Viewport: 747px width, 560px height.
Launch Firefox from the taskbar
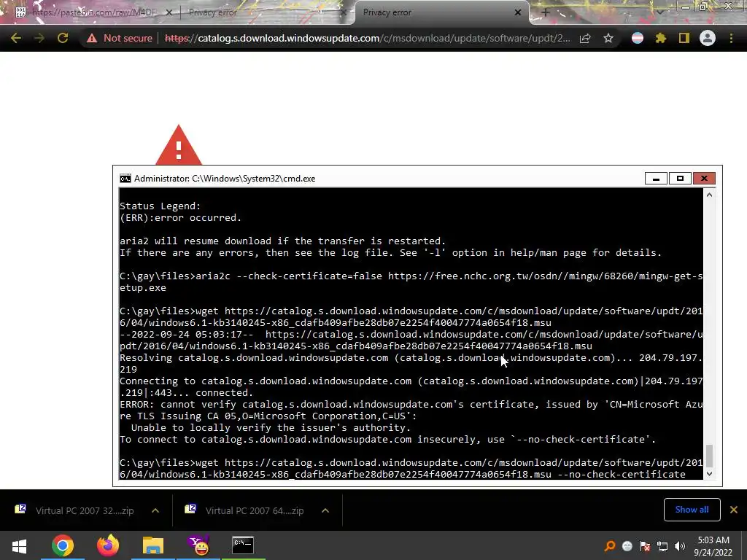pos(108,545)
